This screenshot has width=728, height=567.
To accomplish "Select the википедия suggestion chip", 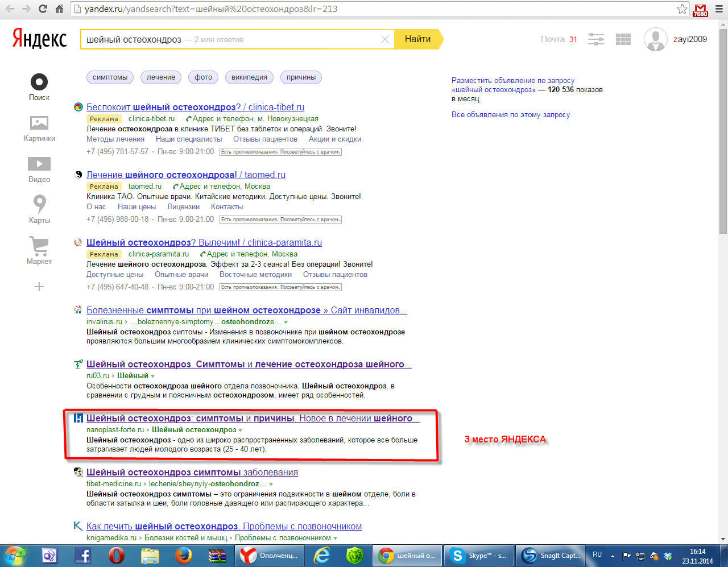I will coord(249,77).
